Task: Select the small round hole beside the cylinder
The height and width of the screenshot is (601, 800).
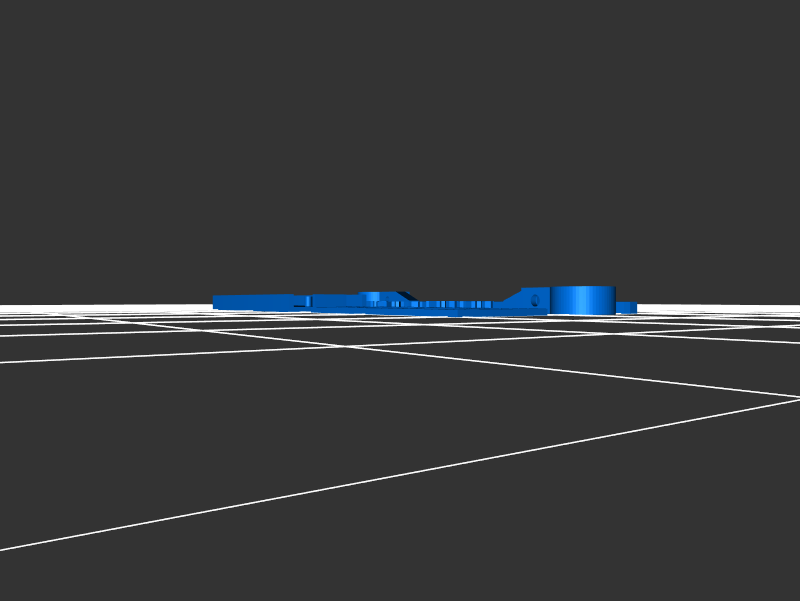Action: (535, 300)
